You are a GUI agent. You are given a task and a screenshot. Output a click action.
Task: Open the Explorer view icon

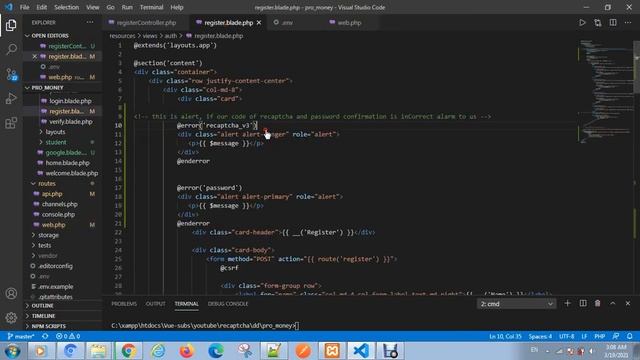click(11, 25)
